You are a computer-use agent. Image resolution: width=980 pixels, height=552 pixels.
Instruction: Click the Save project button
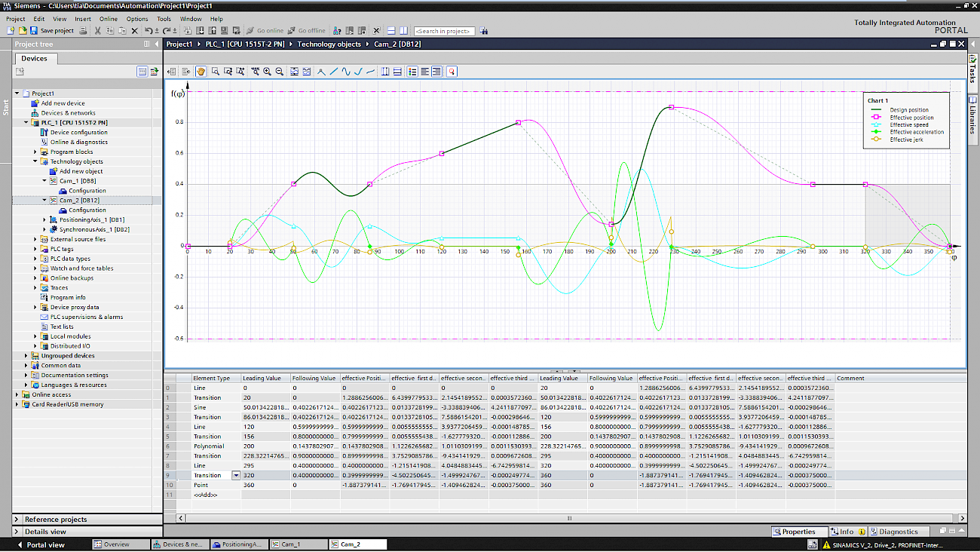coord(51,31)
